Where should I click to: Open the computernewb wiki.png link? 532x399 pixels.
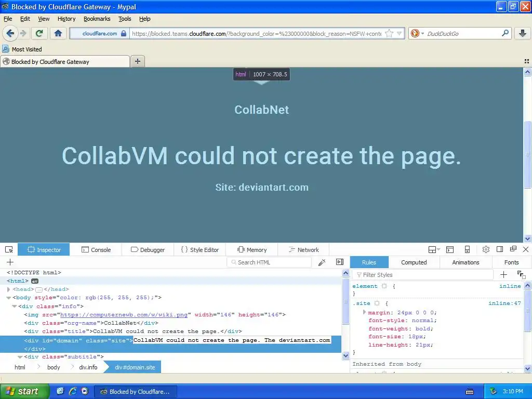(124, 314)
